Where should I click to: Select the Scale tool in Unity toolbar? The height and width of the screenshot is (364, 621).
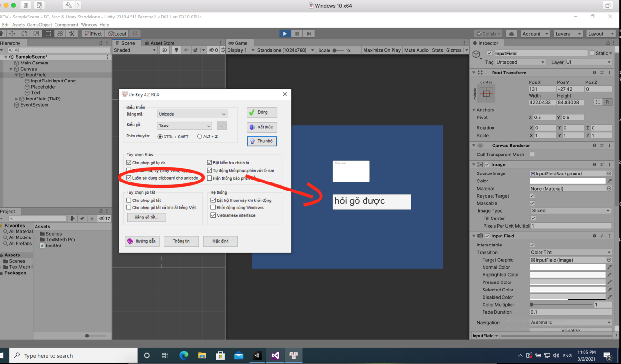tap(36, 34)
